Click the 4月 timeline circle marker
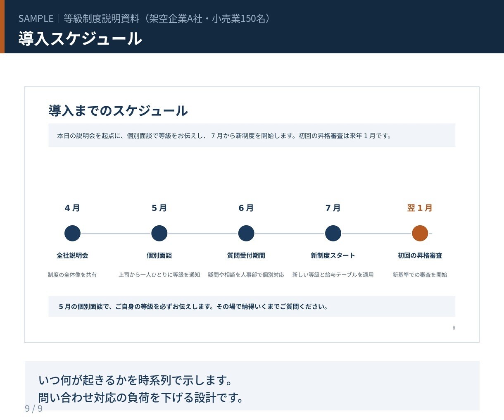Screen dimensions: 504x420 point(72,233)
